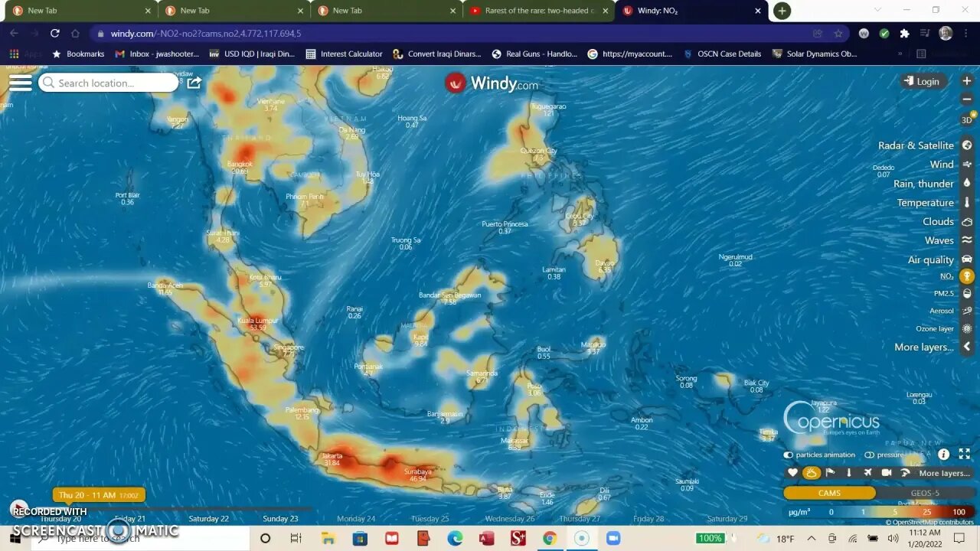Switch to 3D globe view
The width and height of the screenshot is (980, 551).
(x=967, y=120)
